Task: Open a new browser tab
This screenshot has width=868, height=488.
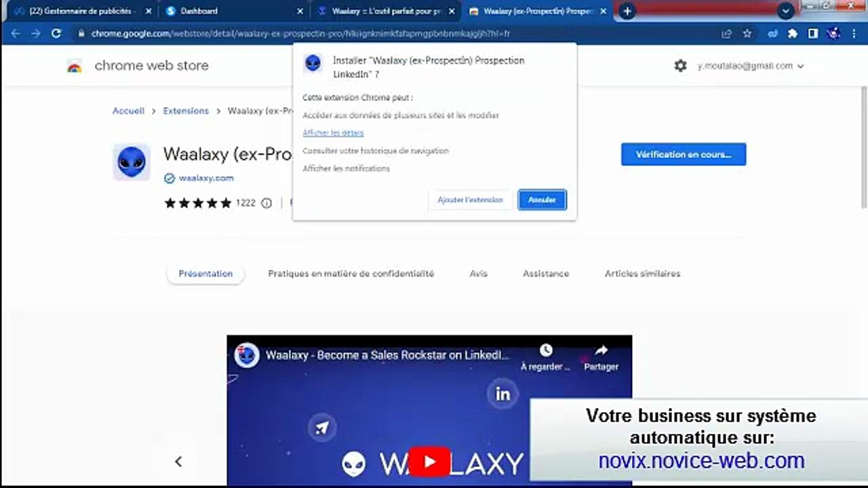Action: click(x=627, y=11)
